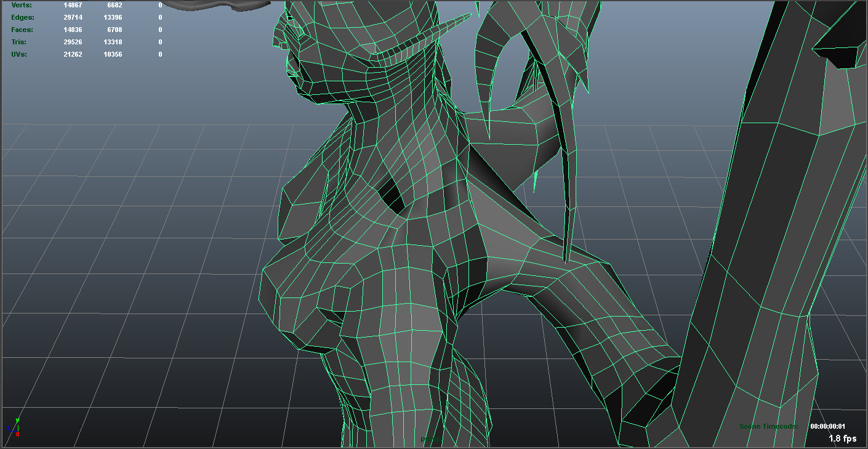Click the Scene Timecode label
Screen dimensions: 868x449
tap(768, 425)
